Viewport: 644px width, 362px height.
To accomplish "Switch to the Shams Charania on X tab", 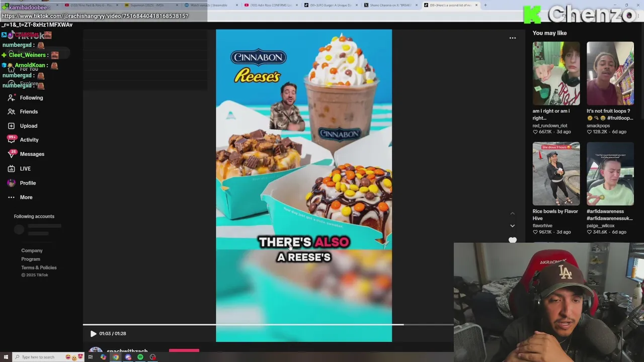I will coord(390,5).
